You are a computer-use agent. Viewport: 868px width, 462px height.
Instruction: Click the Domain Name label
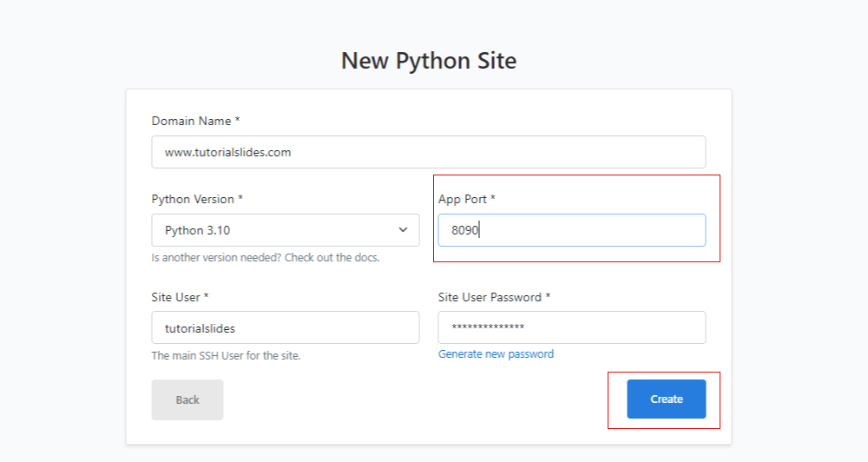tap(195, 121)
